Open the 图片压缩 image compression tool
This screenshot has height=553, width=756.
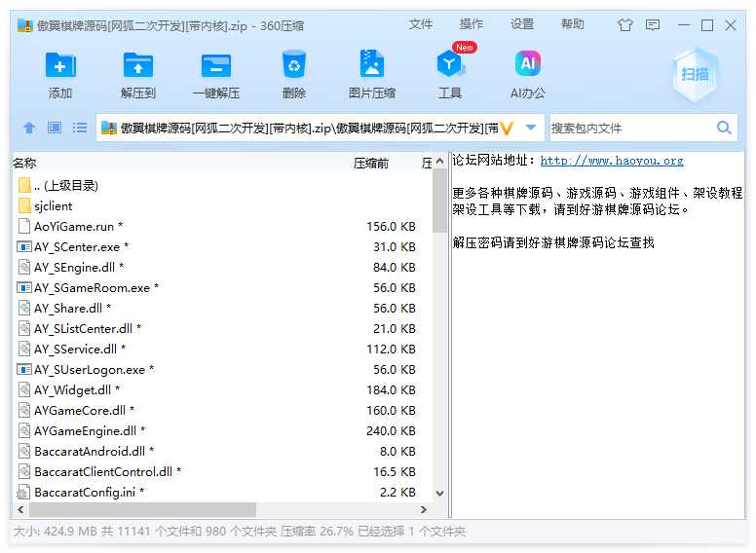pyautogui.click(x=372, y=63)
